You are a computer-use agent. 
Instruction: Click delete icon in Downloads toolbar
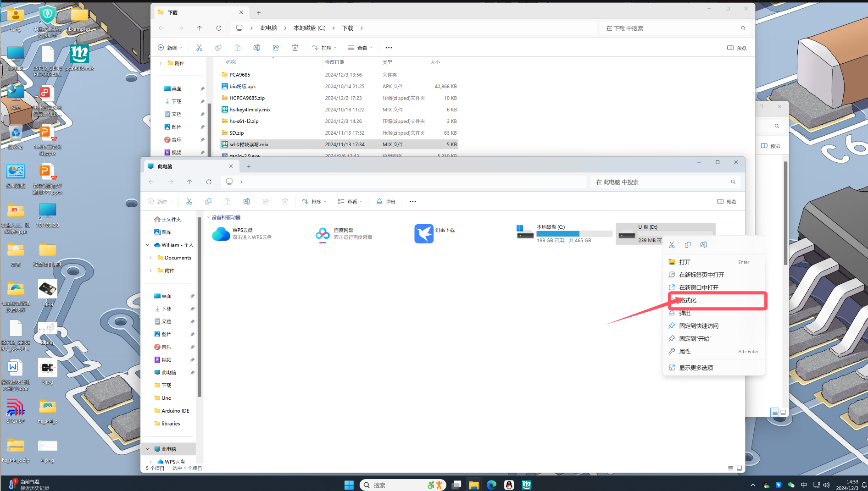tap(295, 48)
